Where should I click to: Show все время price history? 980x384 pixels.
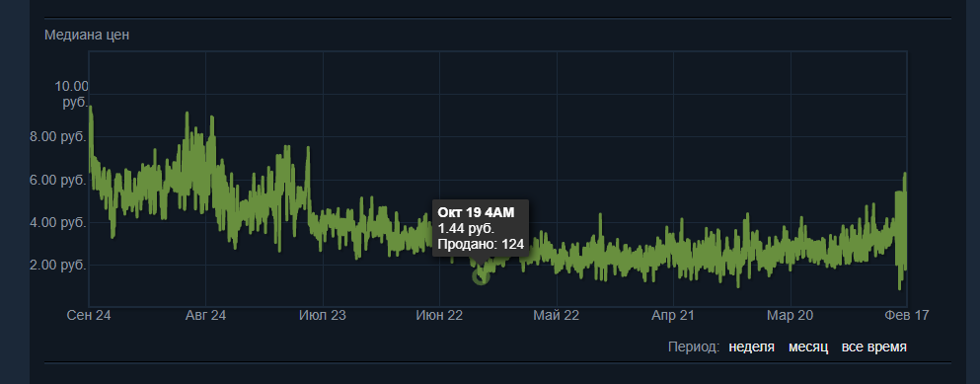[873, 347]
